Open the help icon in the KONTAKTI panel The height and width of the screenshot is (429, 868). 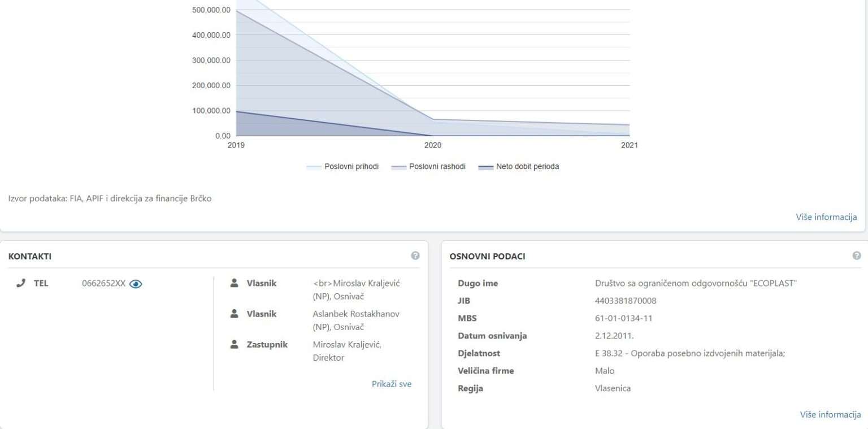pyautogui.click(x=415, y=255)
